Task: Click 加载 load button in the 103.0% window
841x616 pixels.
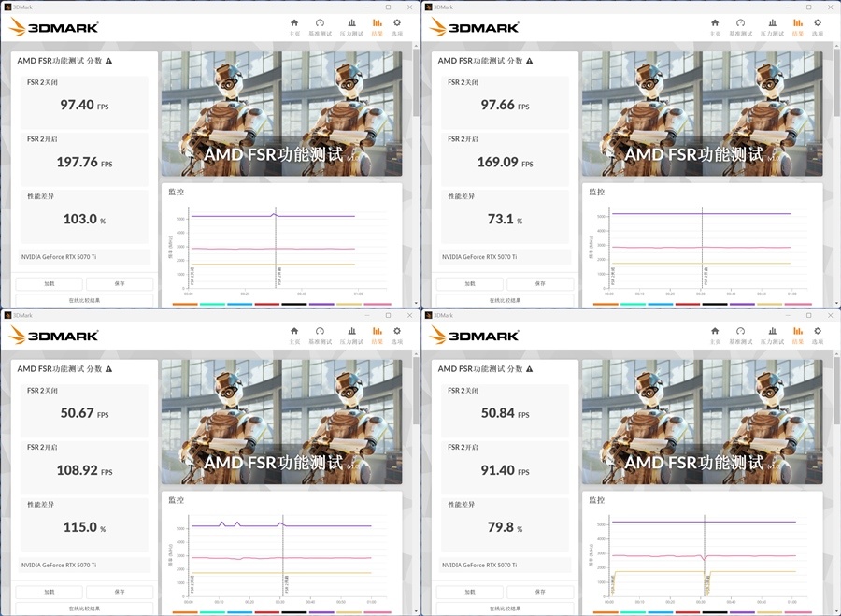Action: (x=49, y=283)
